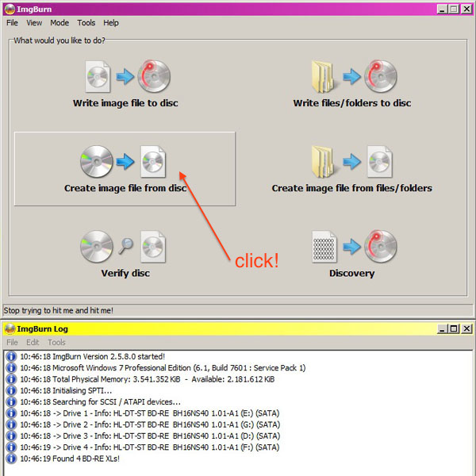Select the log line 'Initialising SPTI...'

(66, 390)
